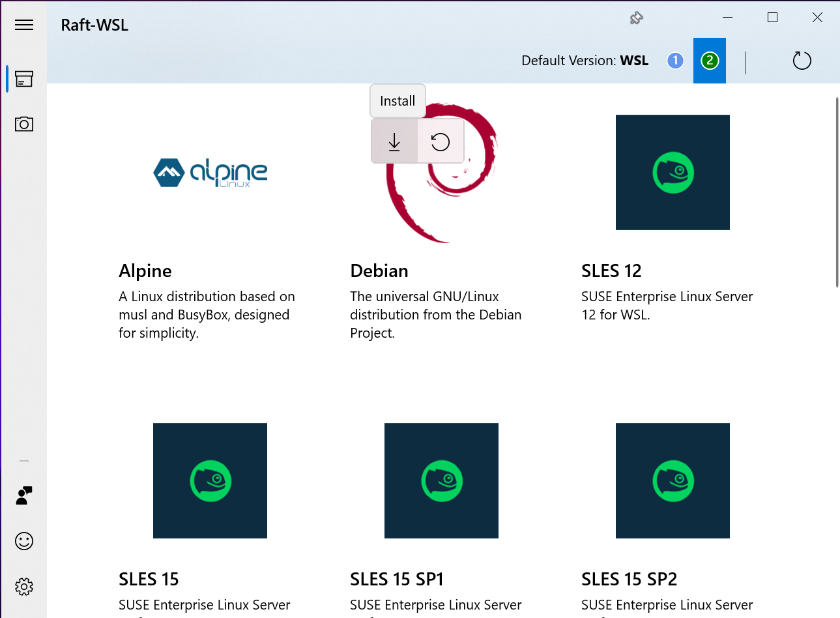Click the Alpine title text
Viewport: 840px width, 618px height.
click(x=145, y=271)
